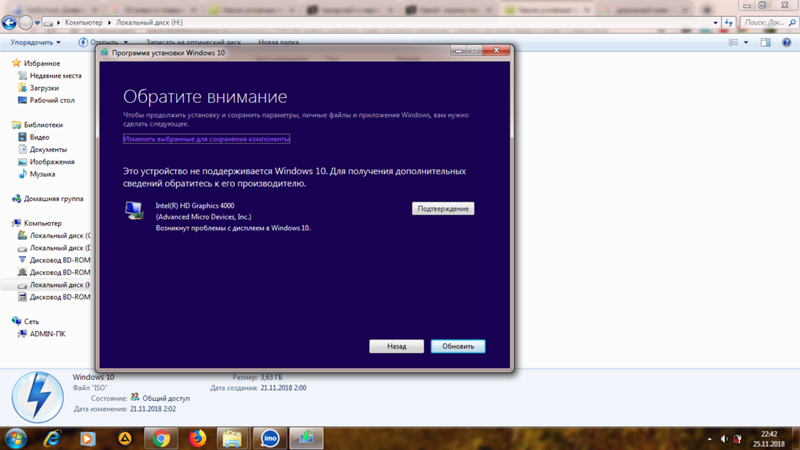Open the imo messenger taskbar icon

point(270,438)
